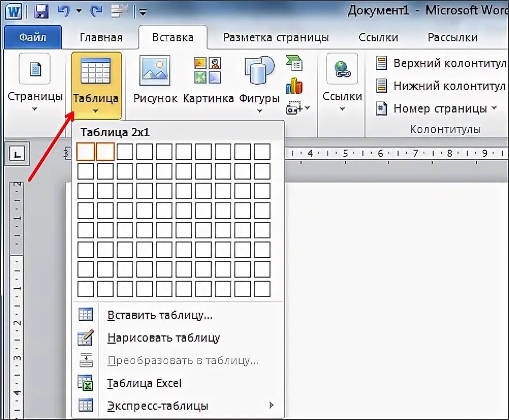509x420 pixels.
Task: Customize the Quick Access Toolbar dropdown
Action: pos(143,12)
